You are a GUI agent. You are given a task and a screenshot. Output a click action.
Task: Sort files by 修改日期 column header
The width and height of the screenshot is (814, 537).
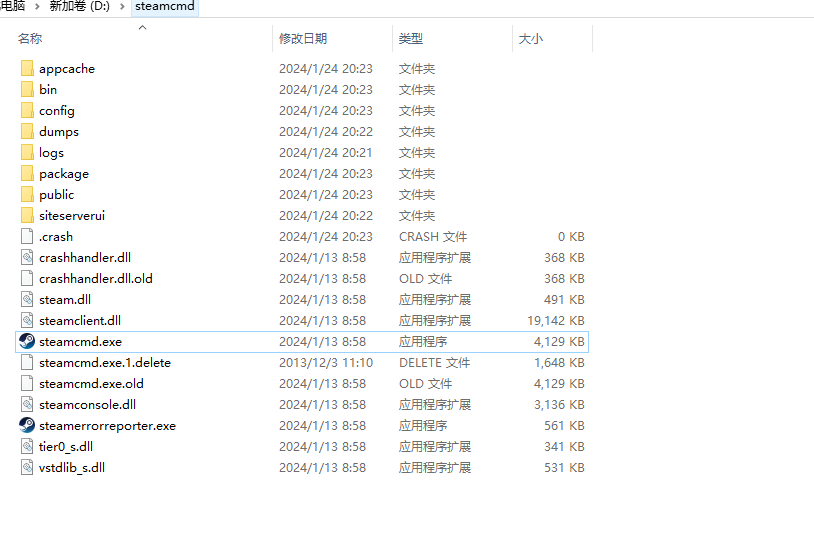[x=303, y=38]
